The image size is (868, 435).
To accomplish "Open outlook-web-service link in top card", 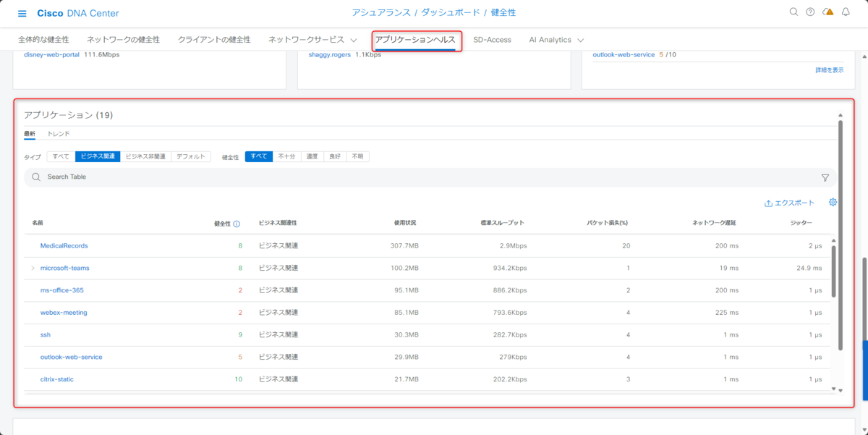I will click(x=624, y=55).
